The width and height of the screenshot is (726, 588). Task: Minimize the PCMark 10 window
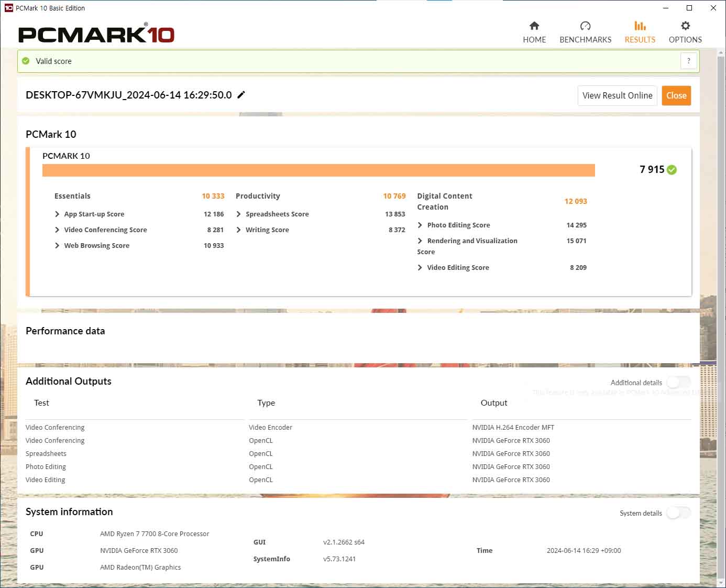pos(666,8)
